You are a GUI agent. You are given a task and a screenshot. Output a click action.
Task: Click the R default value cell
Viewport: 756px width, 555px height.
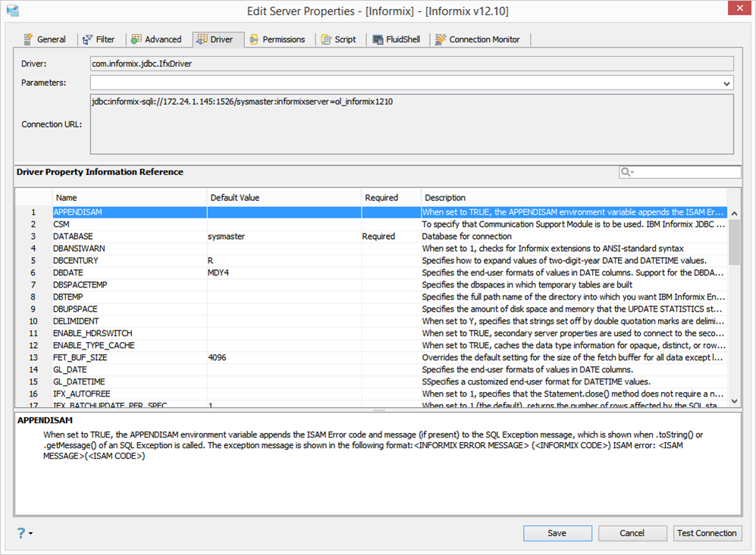pyautogui.click(x=284, y=260)
